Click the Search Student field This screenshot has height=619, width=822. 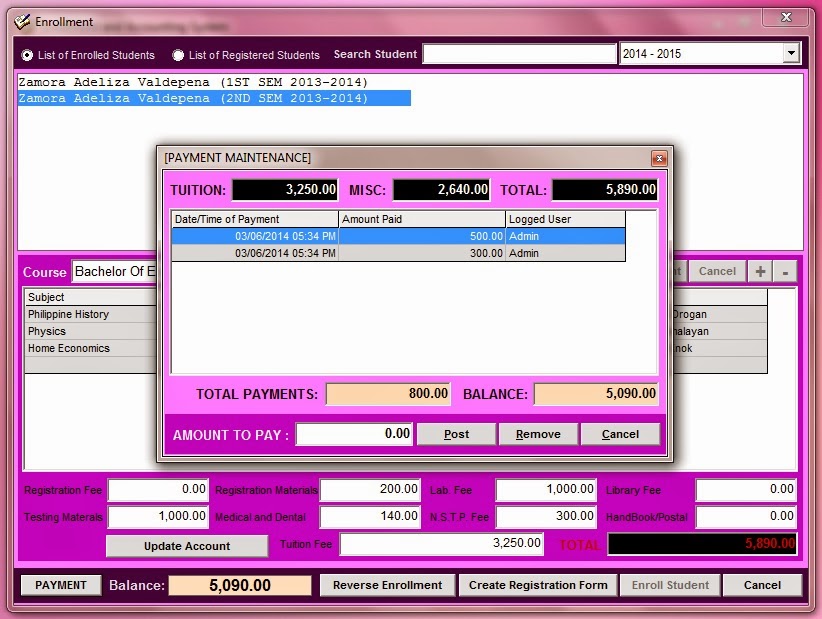tap(519, 54)
